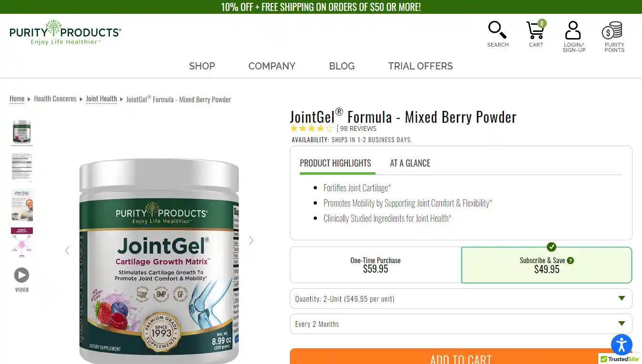Select the Subscribe & Save option

point(546,265)
